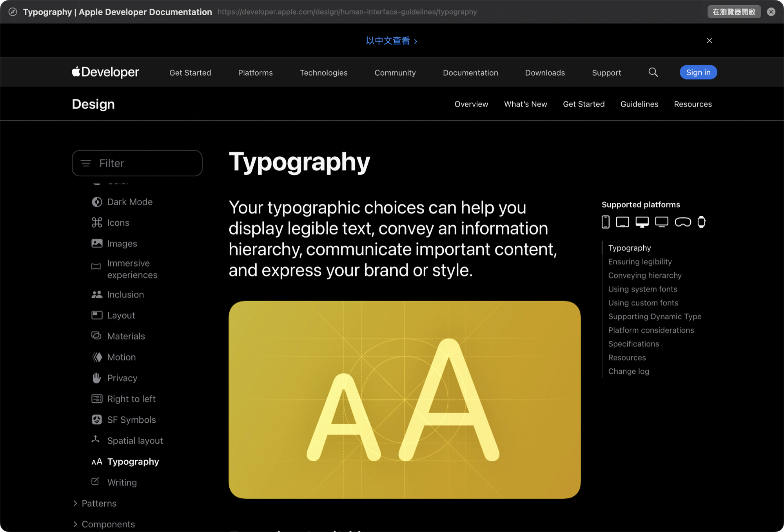Image resolution: width=784 pixels, height=532 pixels.
Task: Jump to the Change log section
Action: 628,371
